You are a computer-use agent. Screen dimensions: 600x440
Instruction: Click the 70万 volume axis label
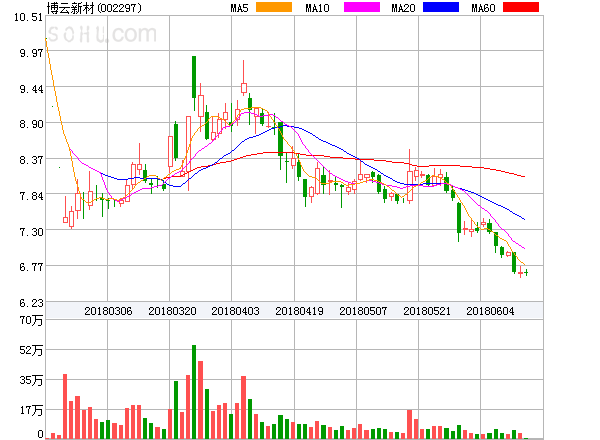pyautogui.click(x=31, y=320)
